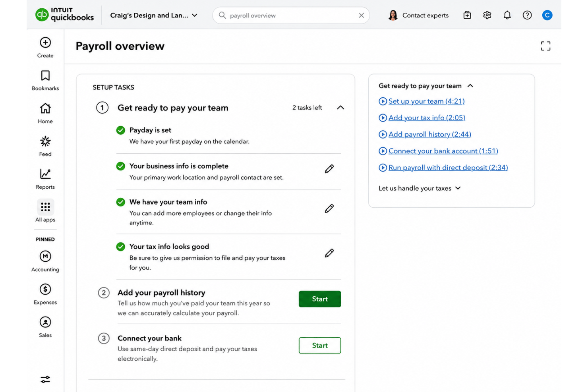This screenshot has width=588, height=392.
Task: Click business info complete green checkmark
Action: coord(121,166)
